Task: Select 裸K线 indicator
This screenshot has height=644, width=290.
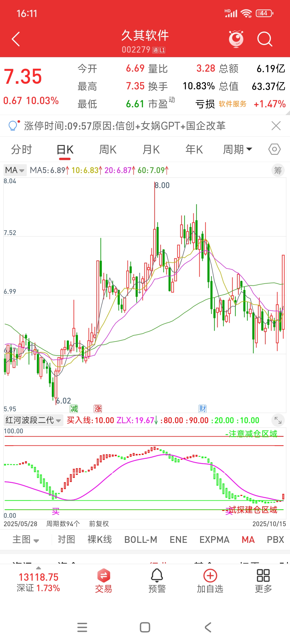Action: coord(100,539)
